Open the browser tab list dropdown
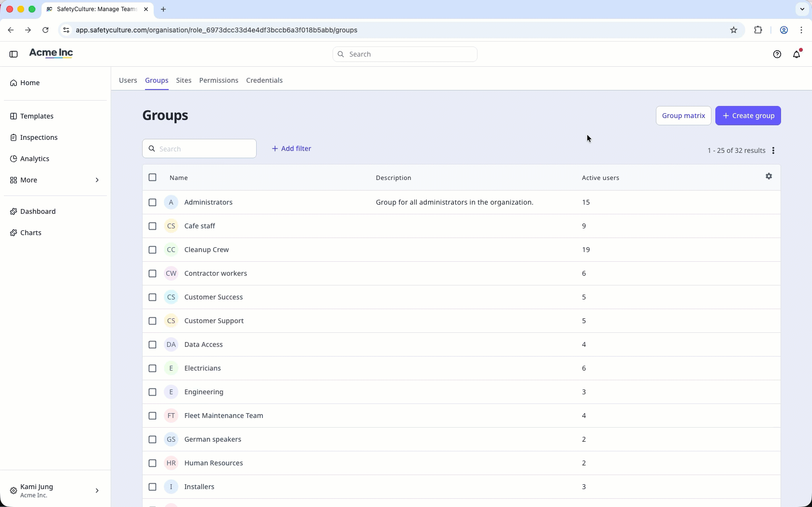The width and height of the screenshot is (812, 507). pos(802,9)
